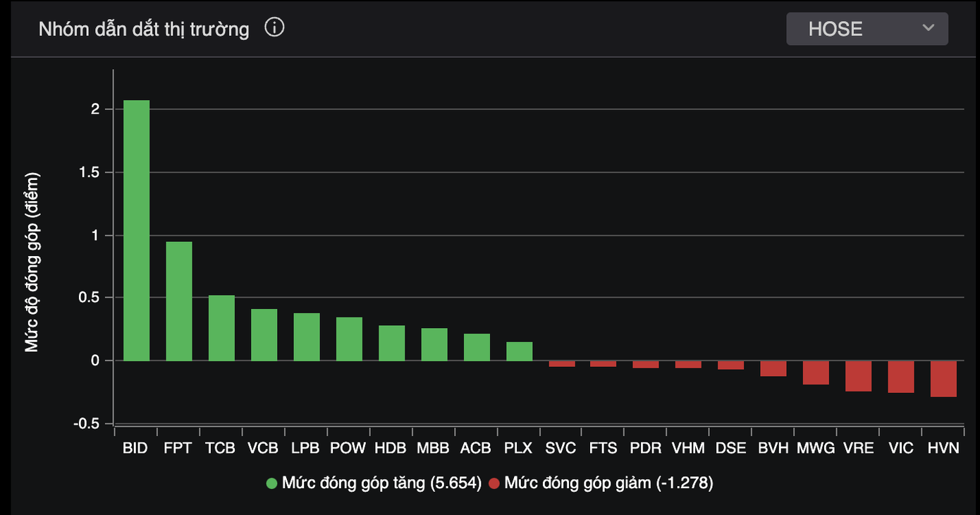Select the LPB green bar
The image size is (980, 515).
307,337
